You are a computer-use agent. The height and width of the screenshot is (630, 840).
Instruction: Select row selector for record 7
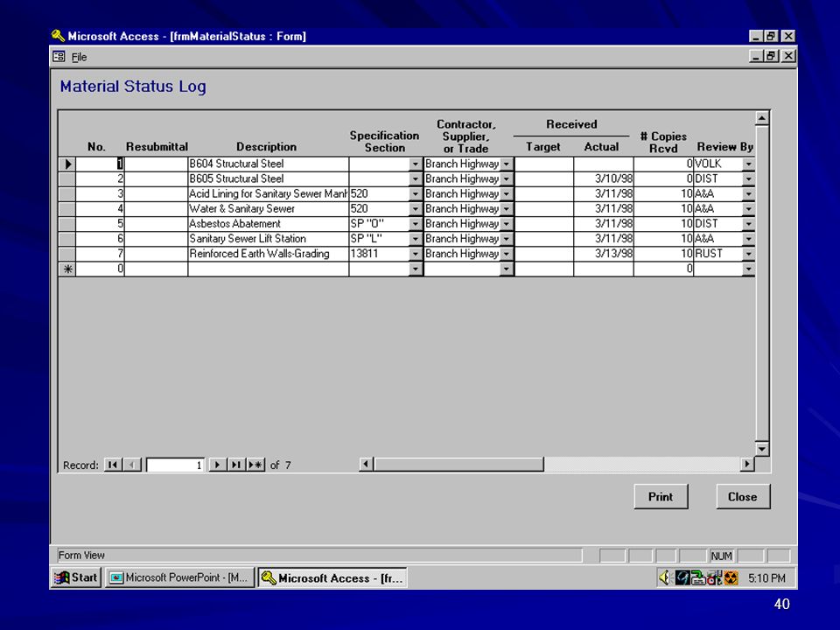[x=67, y=254]
